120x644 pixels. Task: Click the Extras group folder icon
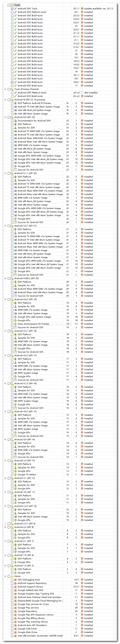coord(12,576)
